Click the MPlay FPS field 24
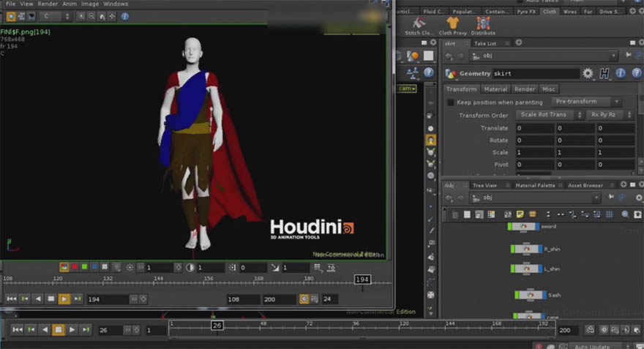The image size is (644, 349). [x=329, y=299]
